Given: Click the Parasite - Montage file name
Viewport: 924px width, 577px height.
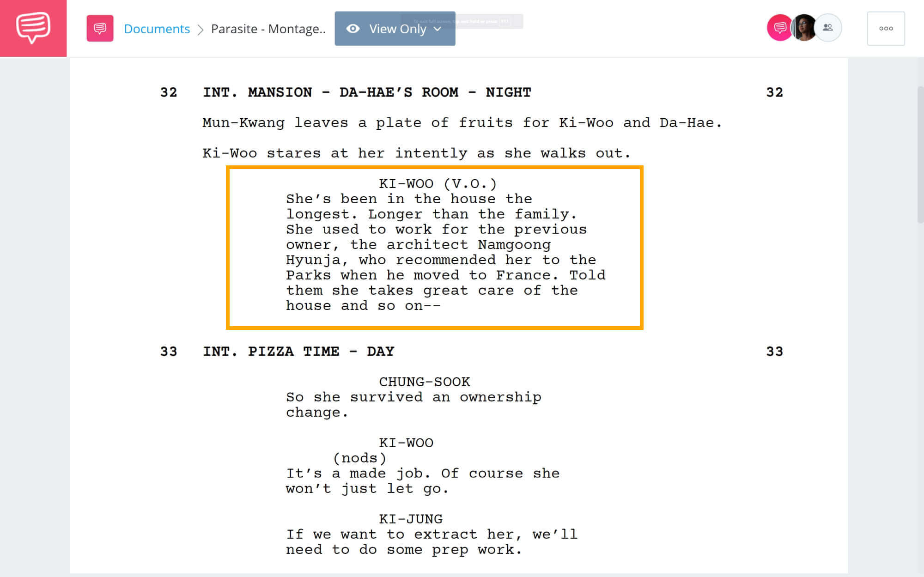Looking at the screenshot, I should coord(268,28).
